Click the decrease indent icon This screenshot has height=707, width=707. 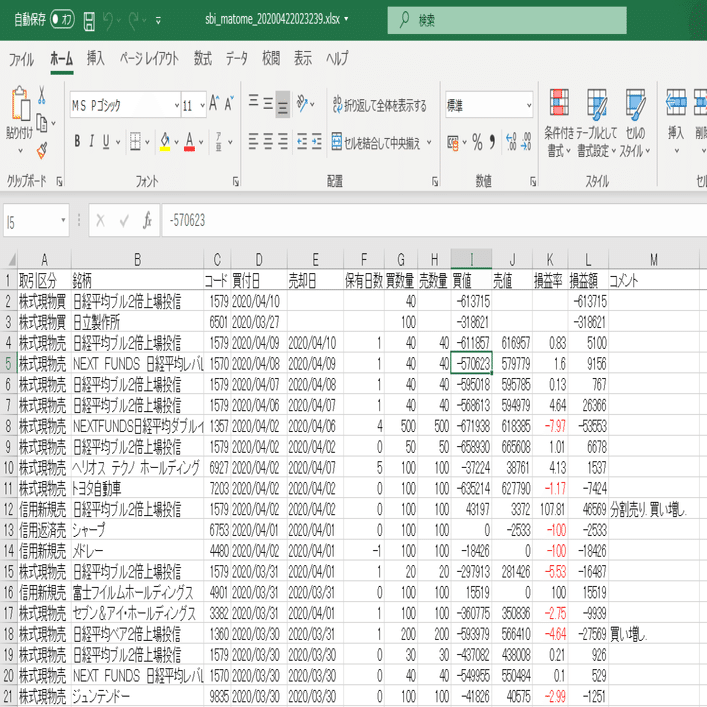(302, 142)
